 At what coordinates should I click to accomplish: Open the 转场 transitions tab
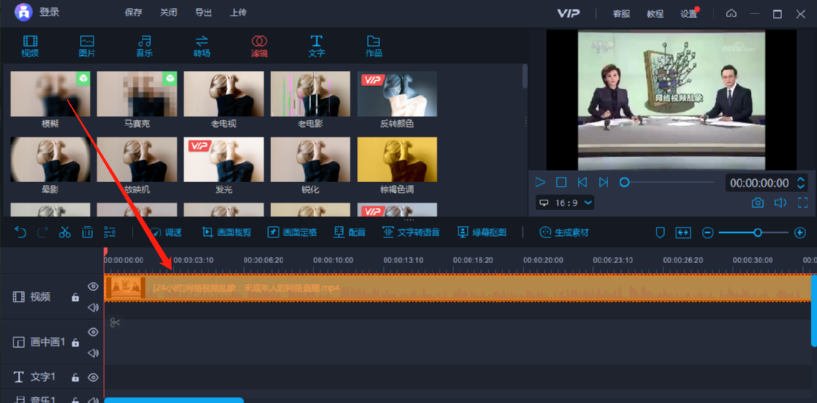[x=201, y=46]
